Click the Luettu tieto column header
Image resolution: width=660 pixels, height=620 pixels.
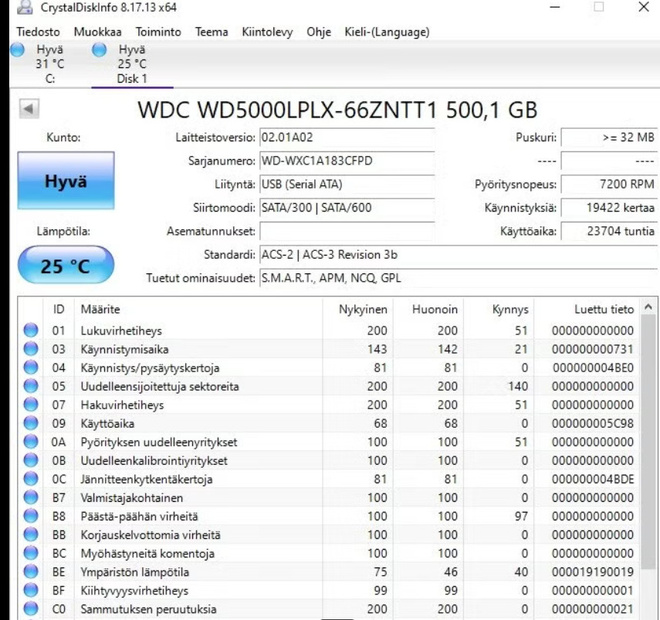(x=587, y=309)
